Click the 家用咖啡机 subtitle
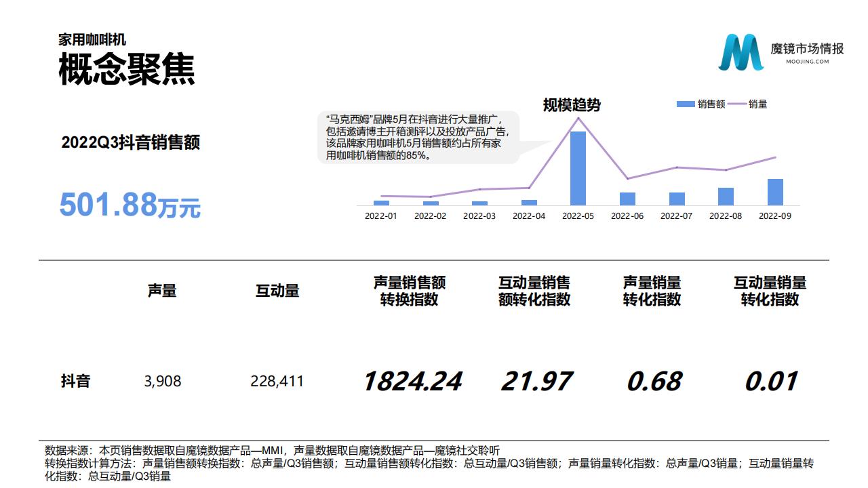Screen dimensions: 868x488 tap(92, 40)
